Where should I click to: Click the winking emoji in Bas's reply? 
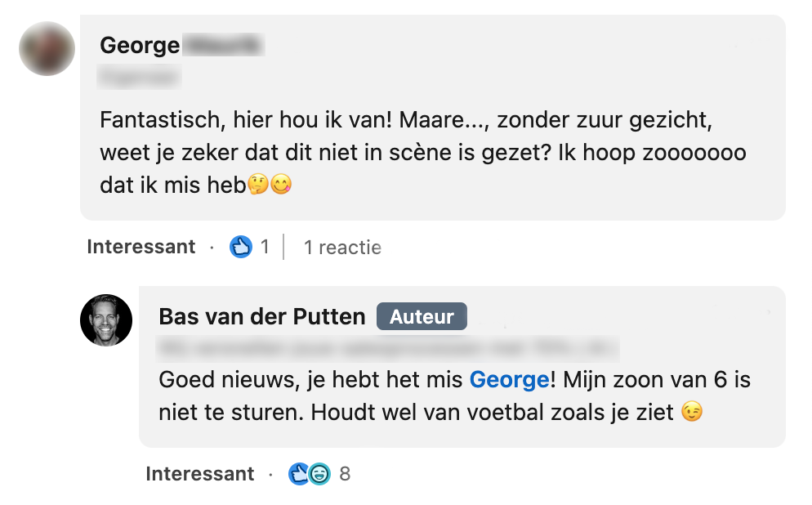click(691, 413)
